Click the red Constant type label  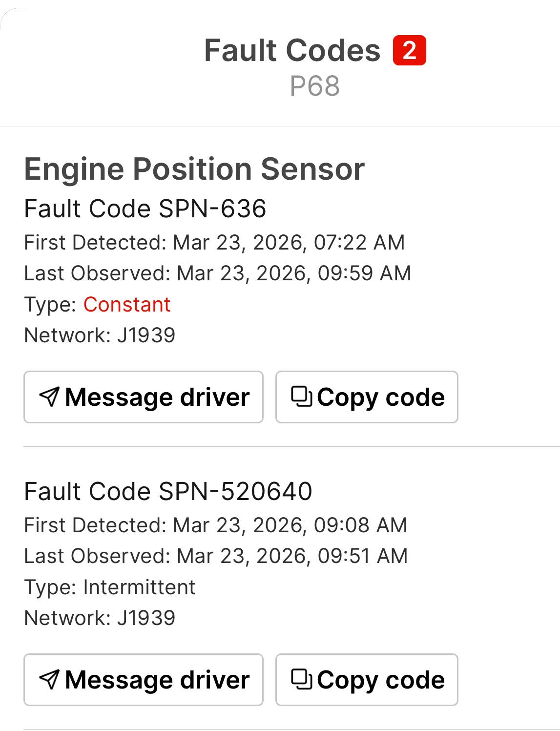tap(127, 304)
